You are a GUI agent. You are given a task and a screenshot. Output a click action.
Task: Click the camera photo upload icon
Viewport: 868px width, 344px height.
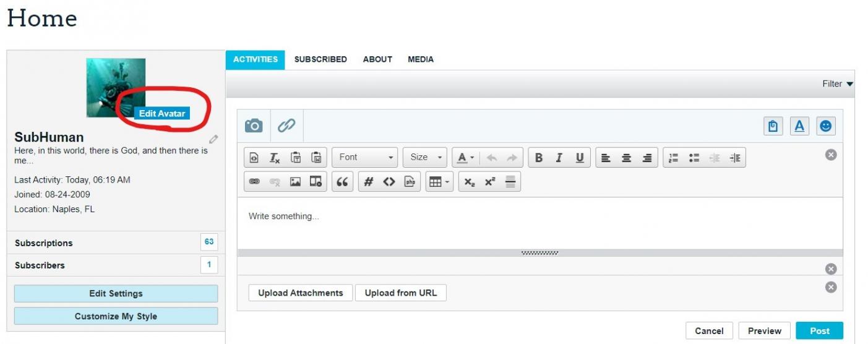click(254, 126)
